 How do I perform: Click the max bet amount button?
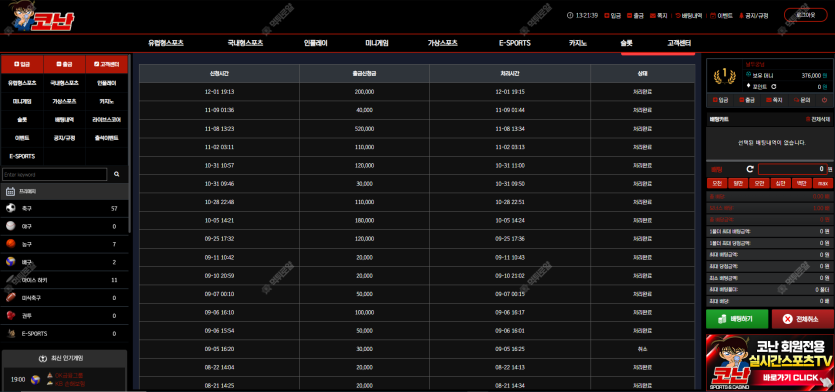[823, 183]
